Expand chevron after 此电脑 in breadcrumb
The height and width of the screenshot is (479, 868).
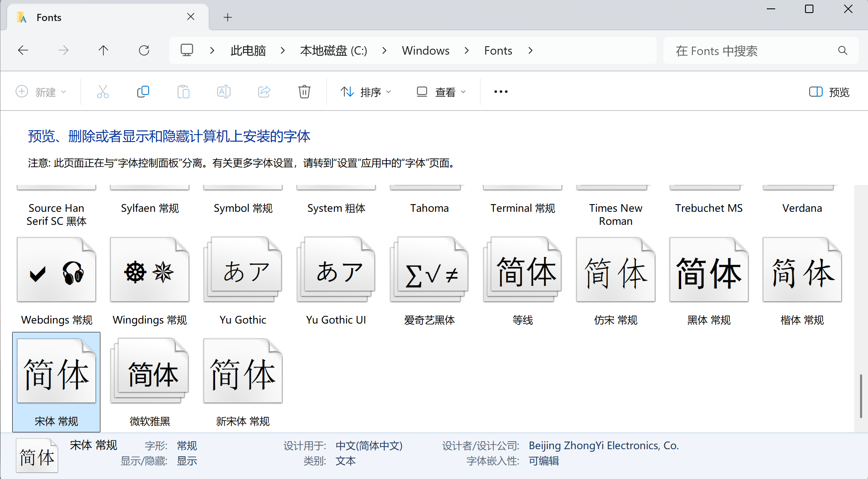pos(283,51)
